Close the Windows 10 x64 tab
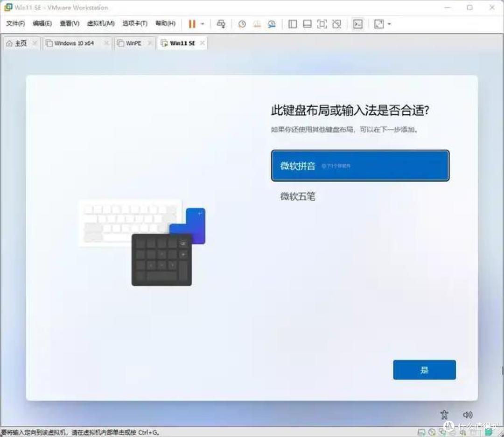Viewport: 504px width, 437px height. click(106, 43)
